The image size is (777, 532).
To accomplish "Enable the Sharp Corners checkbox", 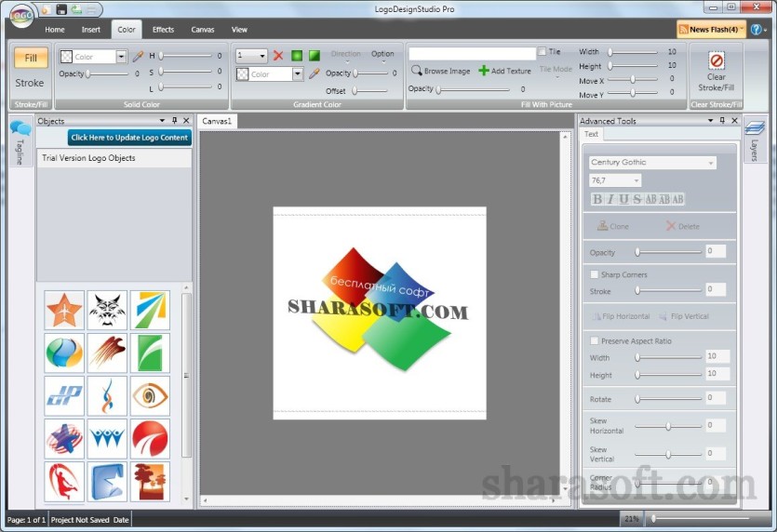I will pyautogui.click(x=594, y=274).
